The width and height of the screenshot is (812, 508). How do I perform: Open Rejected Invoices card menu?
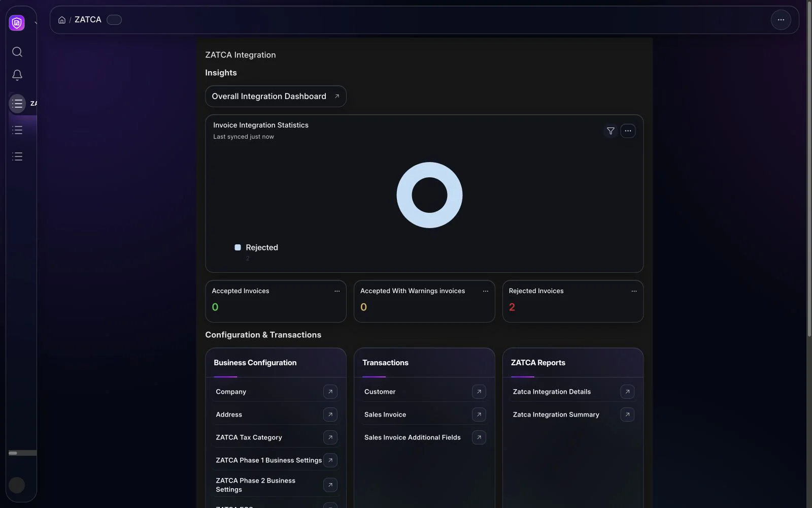click(634, 291)
